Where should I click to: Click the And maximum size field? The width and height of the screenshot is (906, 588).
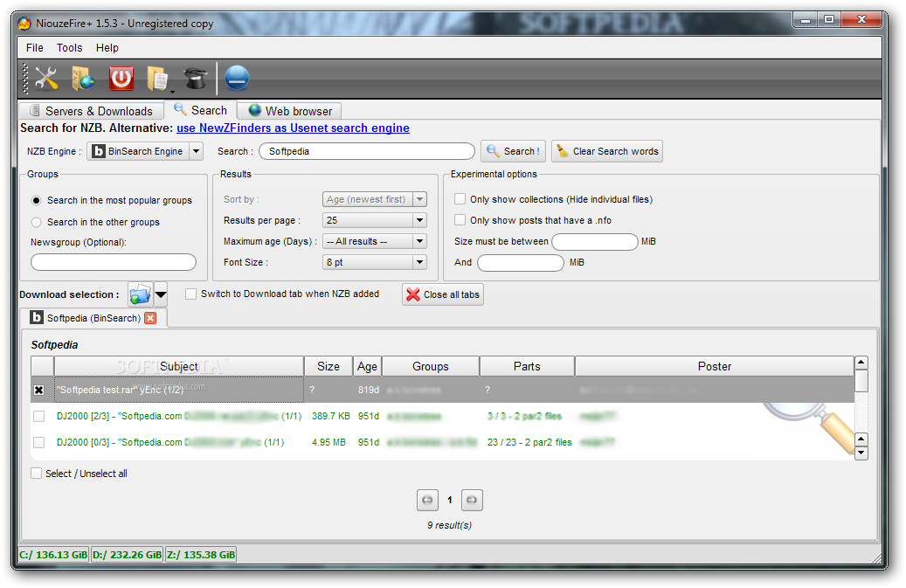tap(521, 262)
